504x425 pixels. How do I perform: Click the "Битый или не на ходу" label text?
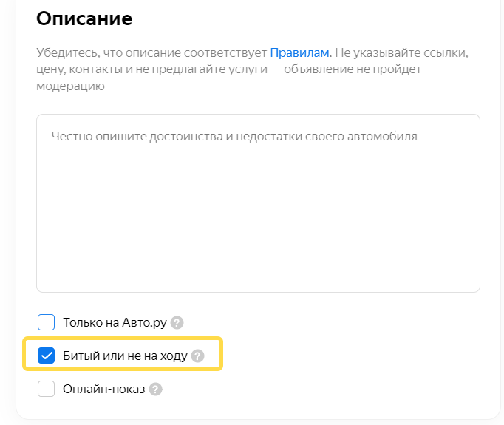tap(125, 356)
